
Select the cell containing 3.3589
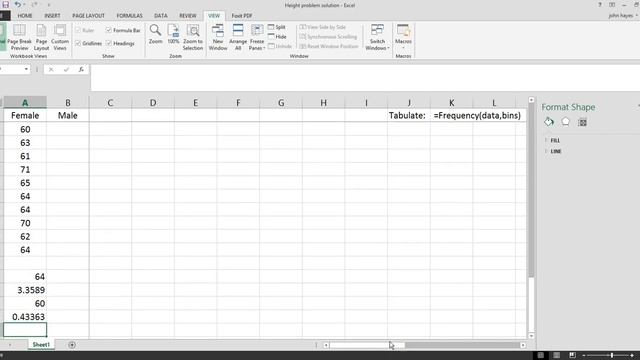(x=25, y=290)
